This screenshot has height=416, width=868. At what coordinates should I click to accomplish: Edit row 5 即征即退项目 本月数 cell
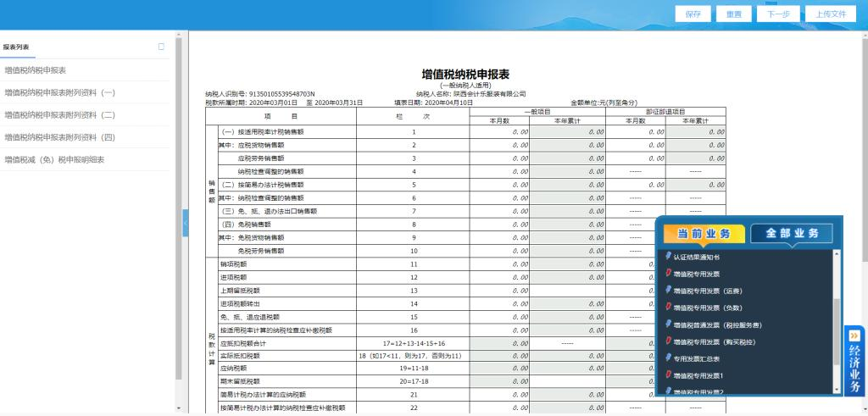[636, 185]
